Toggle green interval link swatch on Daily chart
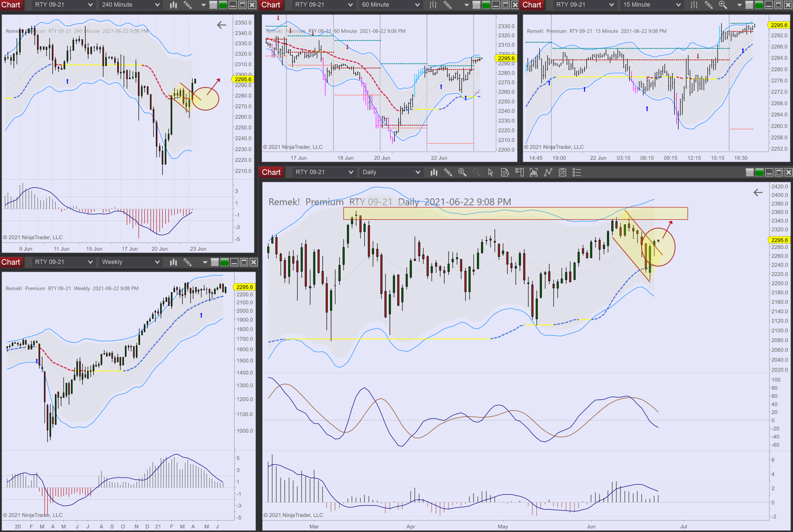Image resolution: width=793 pixels, height=532 pixels. tap(759, 172)
